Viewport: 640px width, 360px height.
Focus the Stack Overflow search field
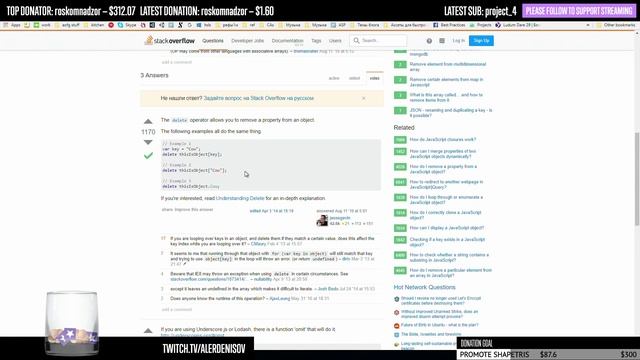pyautogui.click(x=378, y=40)
